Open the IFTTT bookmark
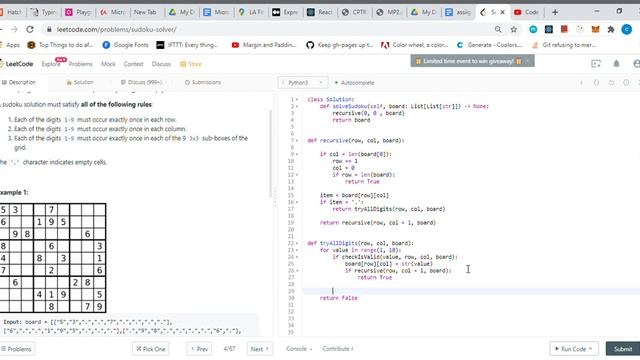Screen dimensions: 640x360 tap(187, 45)
